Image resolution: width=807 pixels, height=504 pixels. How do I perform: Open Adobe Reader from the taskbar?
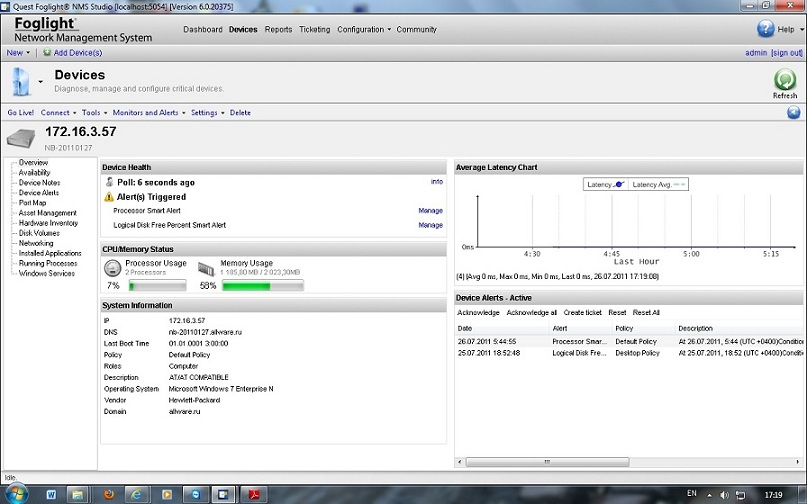click(x=254, y=495)
